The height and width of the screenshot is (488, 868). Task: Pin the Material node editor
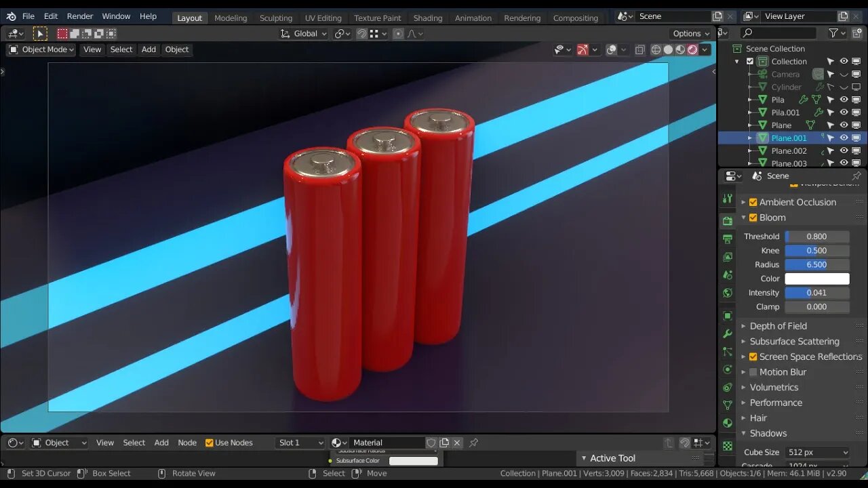tap(473, 443)
